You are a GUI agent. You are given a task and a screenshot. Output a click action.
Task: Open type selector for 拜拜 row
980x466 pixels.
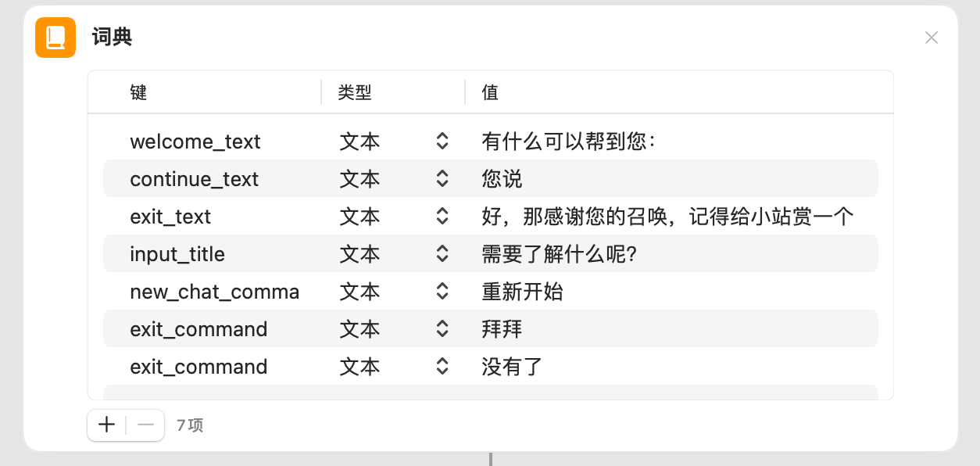tap(442, 328)
